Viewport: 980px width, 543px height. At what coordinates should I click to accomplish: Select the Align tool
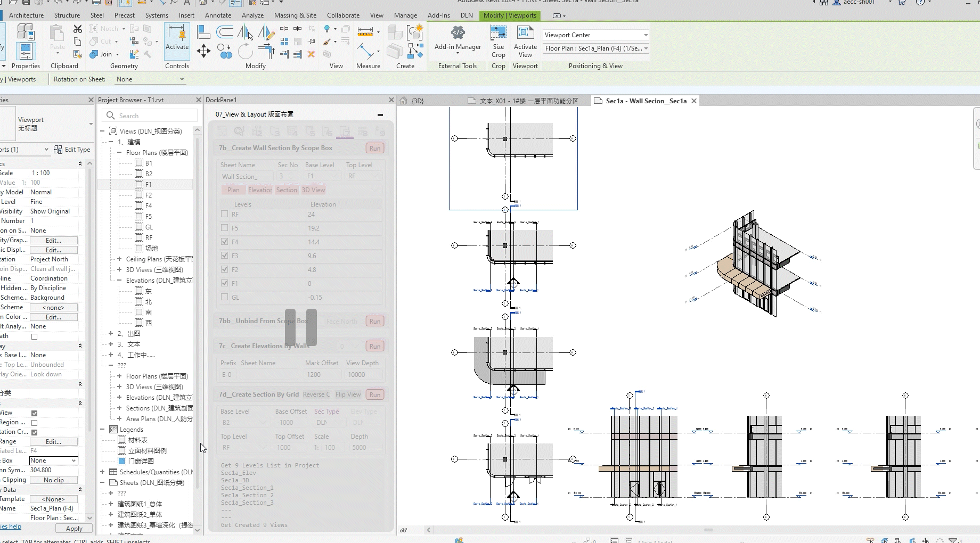tap(203, 32)
